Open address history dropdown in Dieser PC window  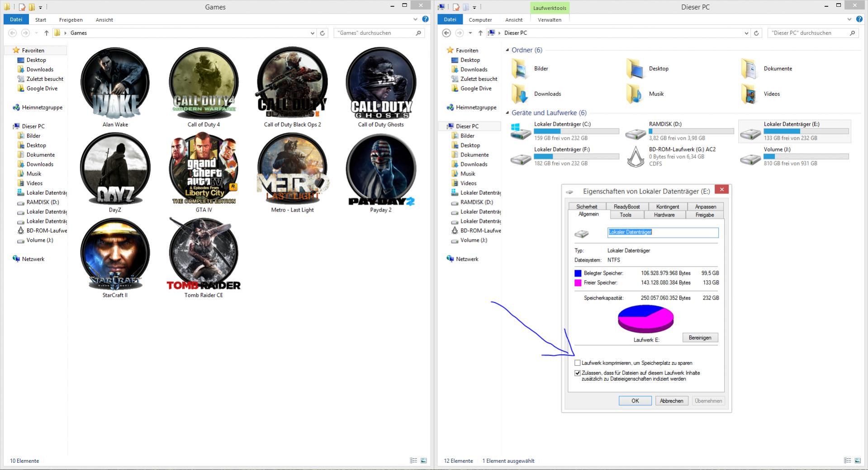click(x=746, y=33)
